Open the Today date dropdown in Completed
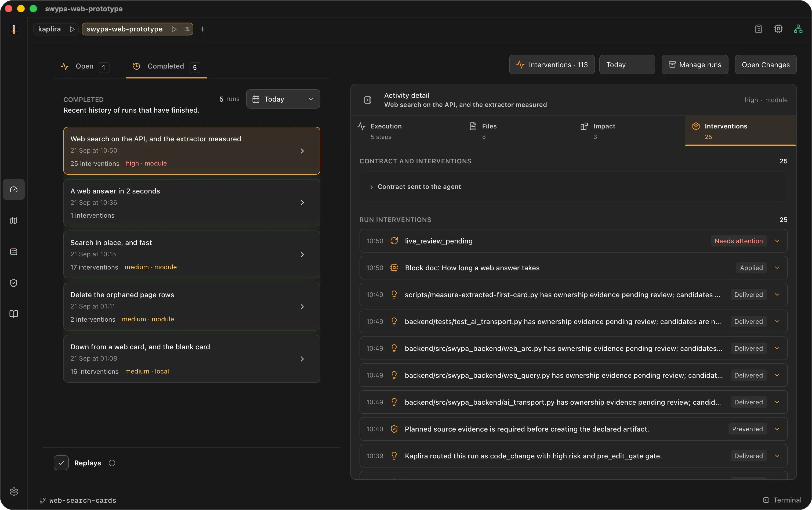The width and height of the screenshot is (812, 510). point(283,99)
